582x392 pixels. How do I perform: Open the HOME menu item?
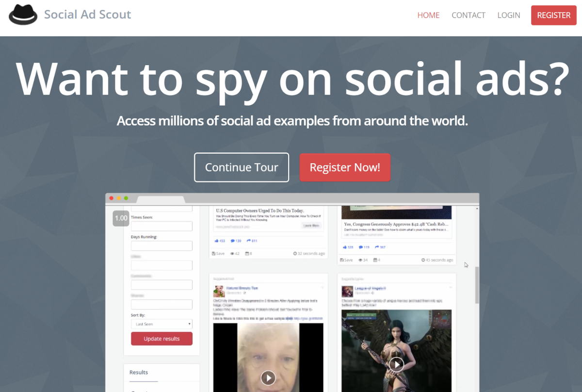click(x=428, y=15)
